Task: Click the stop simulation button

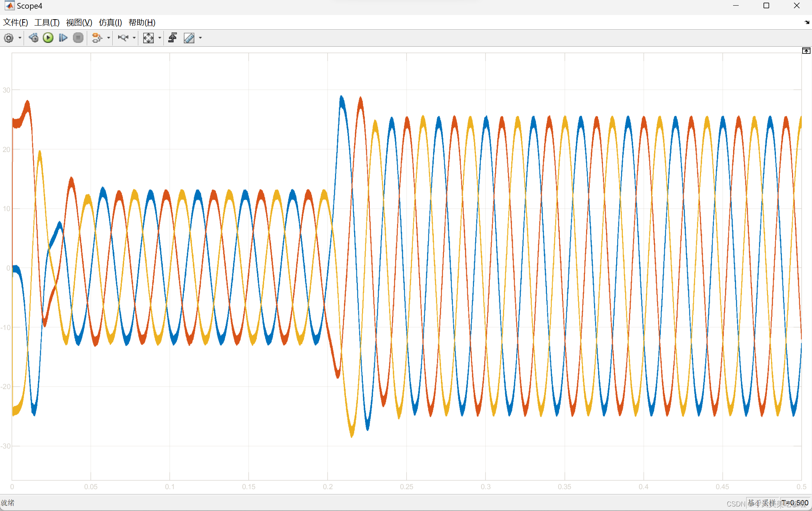Action: pyautogui.click(x=78, y=38)
